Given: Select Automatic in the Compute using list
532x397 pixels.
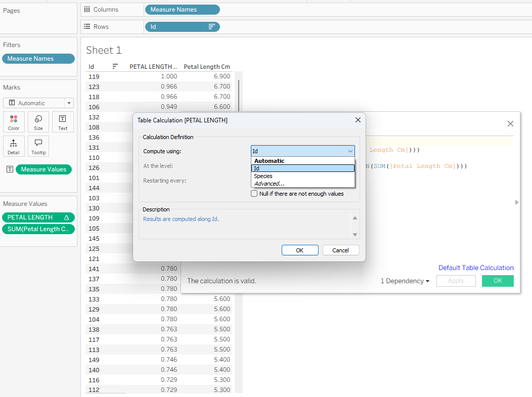Looking at the screenshot, I should point(302,161).
